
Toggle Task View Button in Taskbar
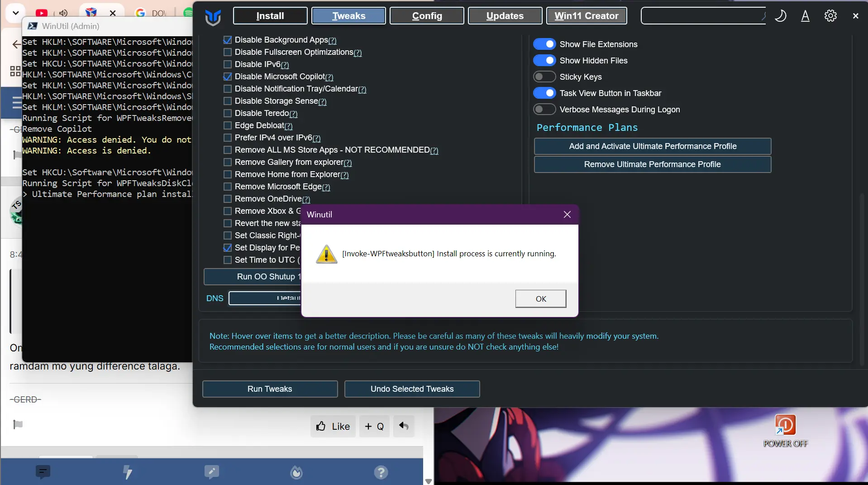(544, 93)
